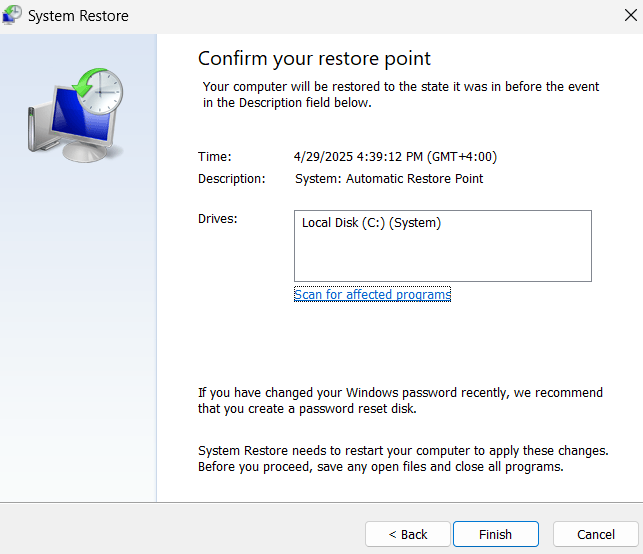Click the intro text about restoring your computer

click(401, 95)
